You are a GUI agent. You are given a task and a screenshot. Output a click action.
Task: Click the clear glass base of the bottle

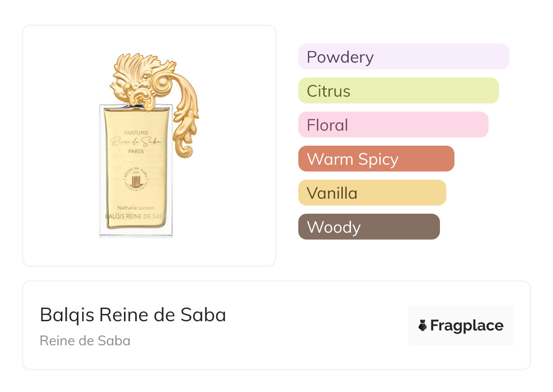[136, 231]
